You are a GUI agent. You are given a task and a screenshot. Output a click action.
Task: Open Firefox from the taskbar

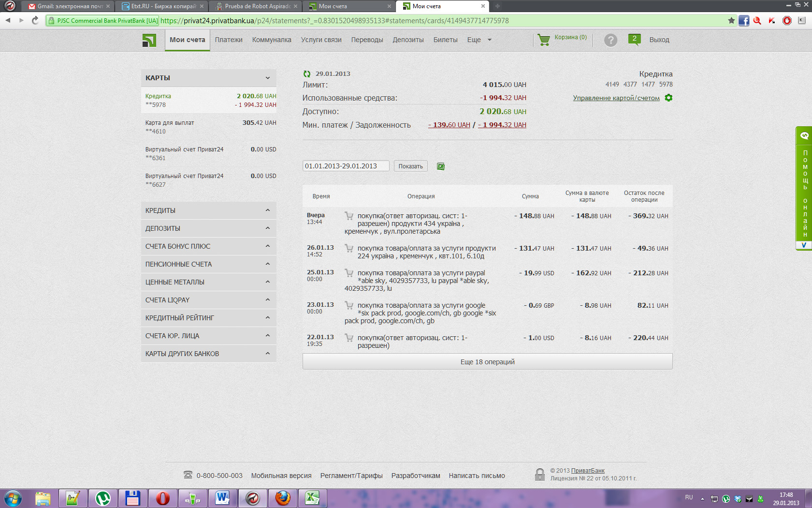283,498
